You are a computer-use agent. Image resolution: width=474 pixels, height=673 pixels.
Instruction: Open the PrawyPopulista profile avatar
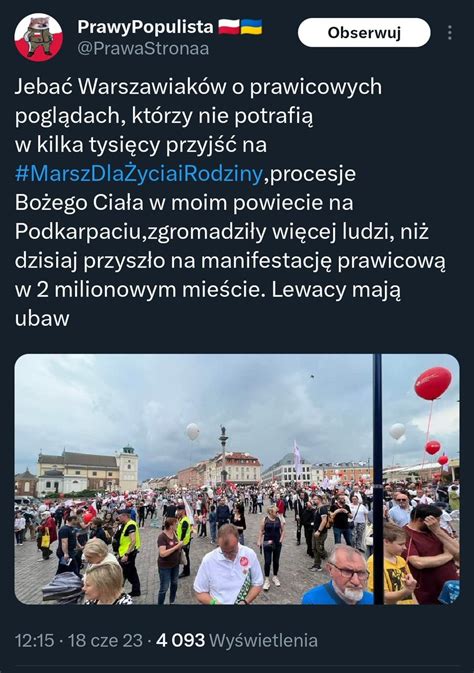[39, 37]
